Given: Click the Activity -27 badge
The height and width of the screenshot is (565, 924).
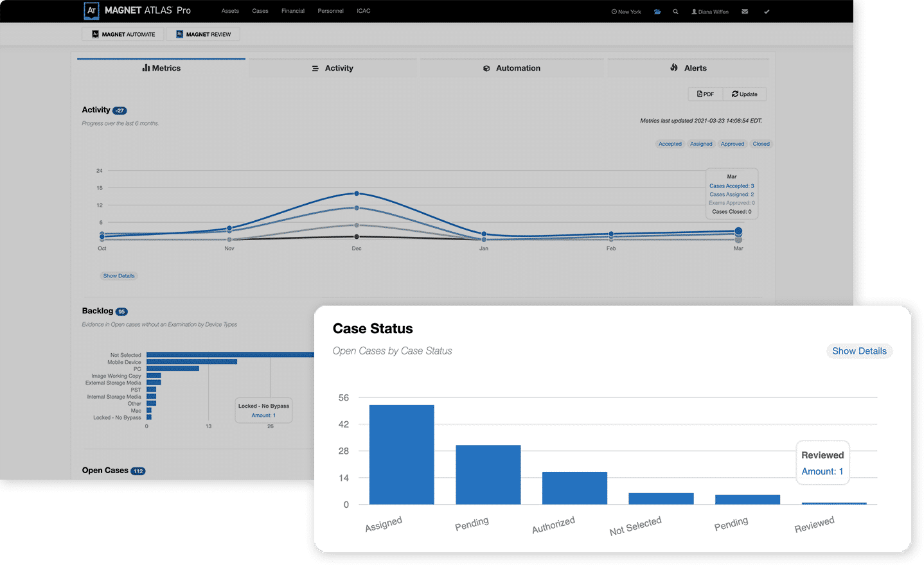Looking at the screenshot, I should pyautogui.click(x=120, y=110).
